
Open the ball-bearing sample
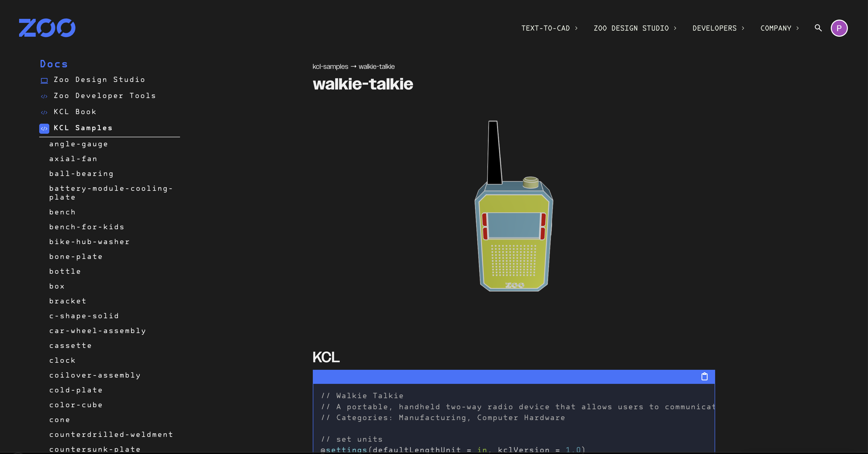click(x=81, y=174)
